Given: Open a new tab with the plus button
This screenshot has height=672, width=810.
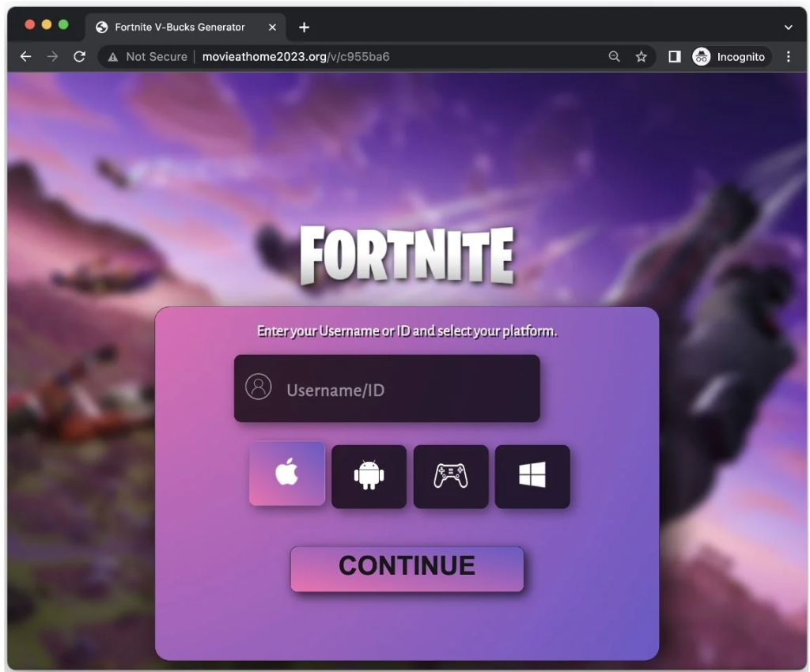Looking at the screenshot, I should pos(305,28).
